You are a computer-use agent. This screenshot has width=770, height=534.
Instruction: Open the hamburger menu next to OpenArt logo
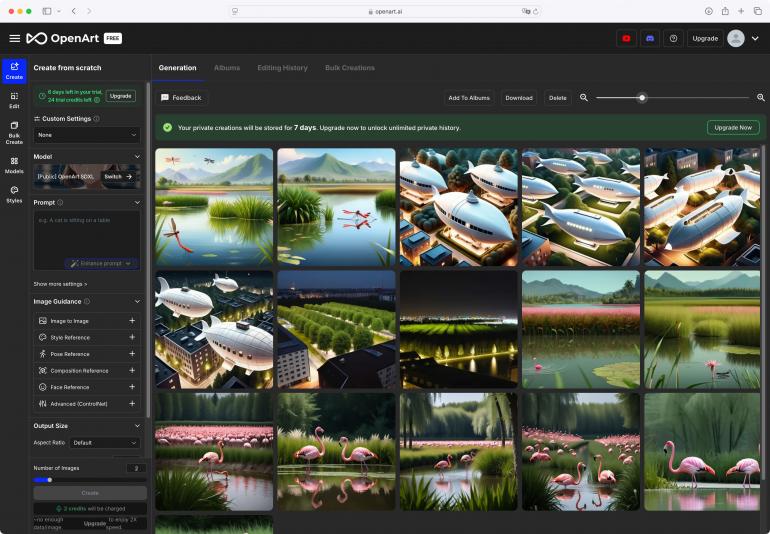14,38
